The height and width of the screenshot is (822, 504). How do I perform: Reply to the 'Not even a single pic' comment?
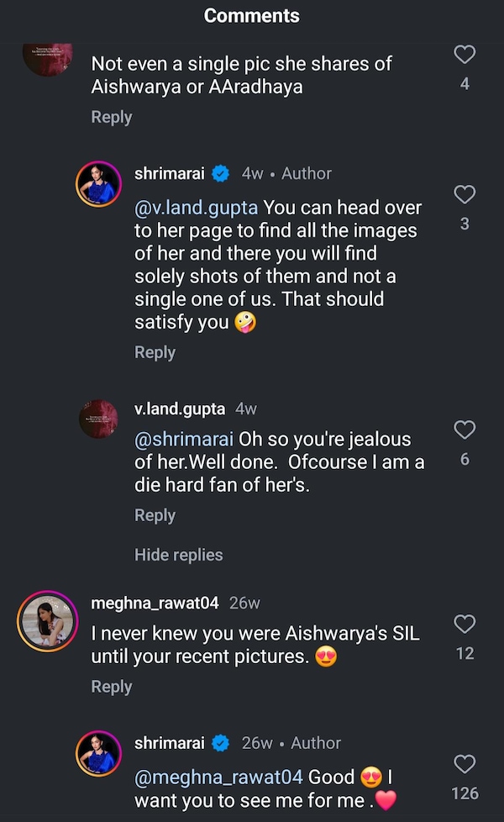112,117
